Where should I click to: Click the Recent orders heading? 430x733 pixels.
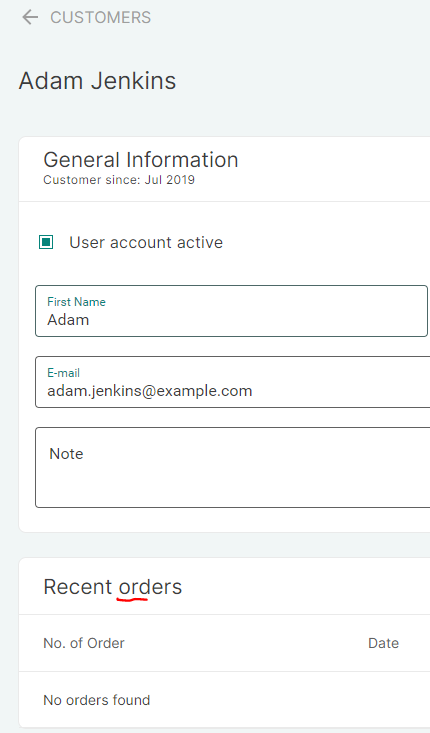point(113,587)
